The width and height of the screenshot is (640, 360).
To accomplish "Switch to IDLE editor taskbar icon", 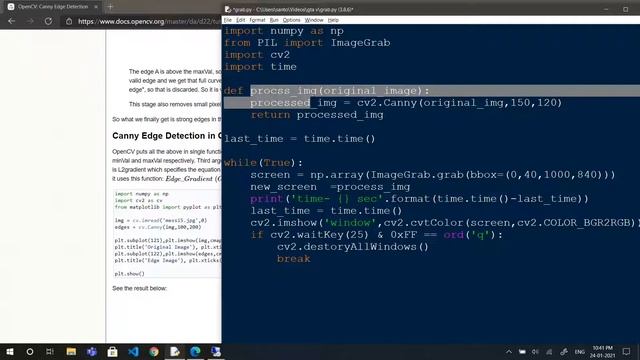I will click(x=175, y=351).
